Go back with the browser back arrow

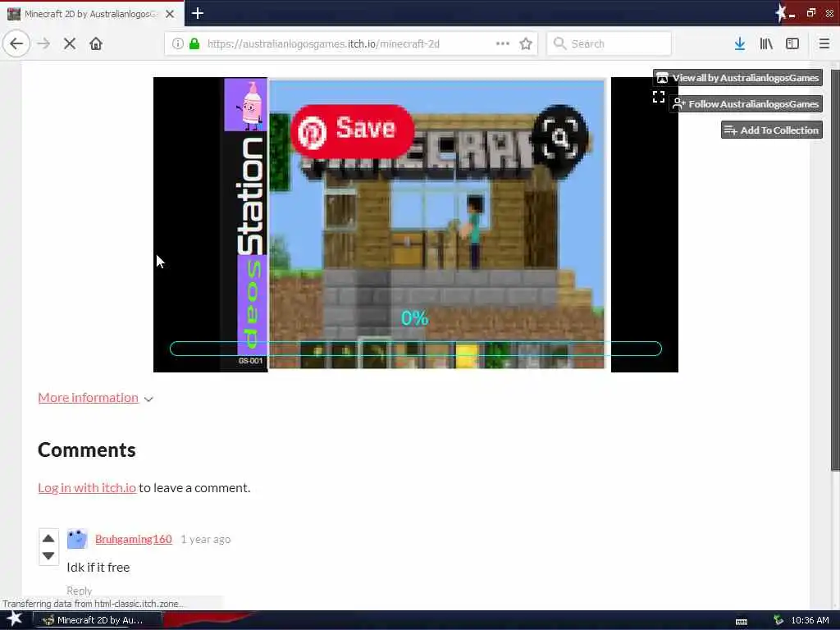pos(16,43)
